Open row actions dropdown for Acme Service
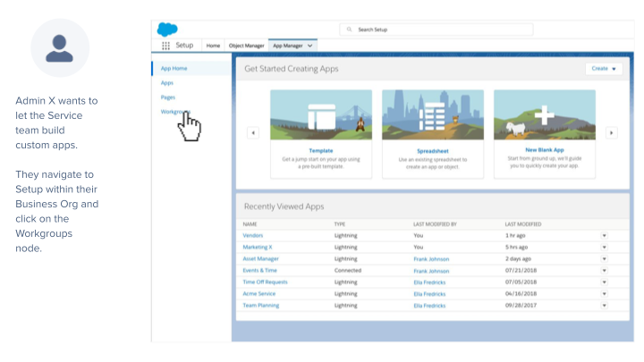 (x=604, y=293)
